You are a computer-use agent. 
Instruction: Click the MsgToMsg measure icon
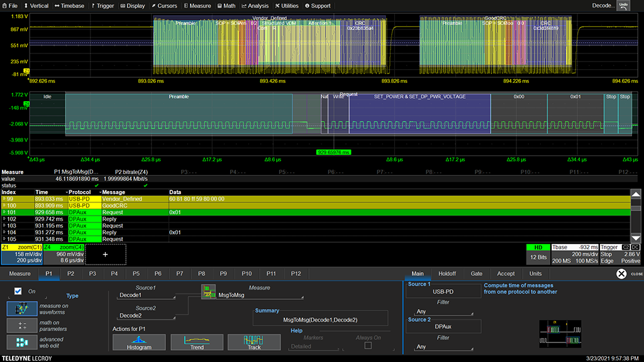coord(208,291)
